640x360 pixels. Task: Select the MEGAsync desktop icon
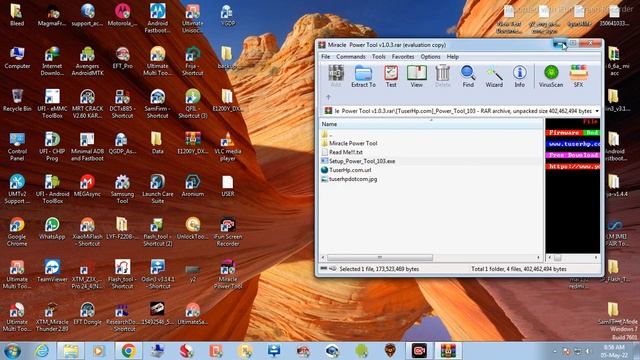pyautogui.click(x=87, y=186)
